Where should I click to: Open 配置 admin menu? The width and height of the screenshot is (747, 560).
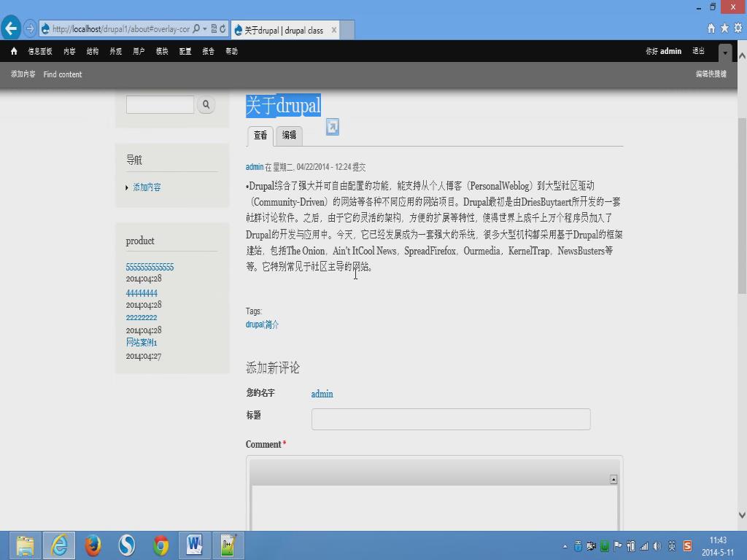pos(185,52)
